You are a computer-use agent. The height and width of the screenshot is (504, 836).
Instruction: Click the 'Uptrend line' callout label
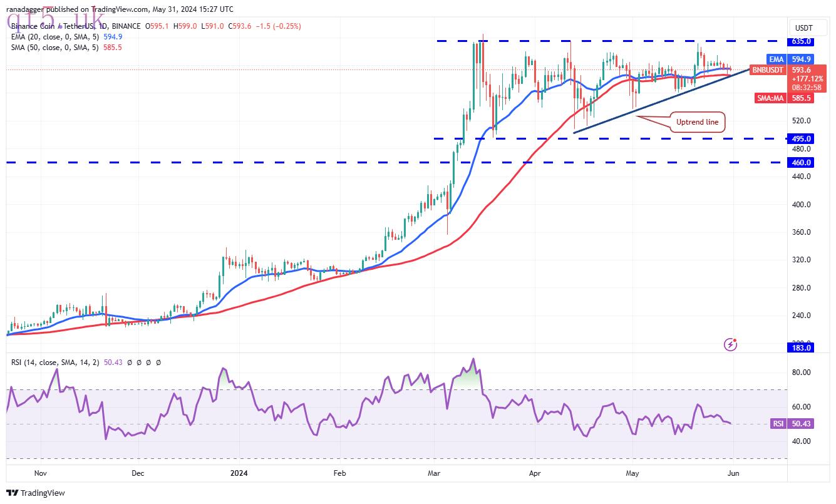tap(697, 122)
